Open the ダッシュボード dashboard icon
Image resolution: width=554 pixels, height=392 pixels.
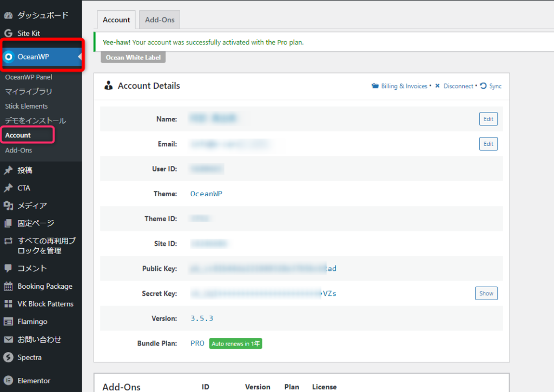click(8, 15)
